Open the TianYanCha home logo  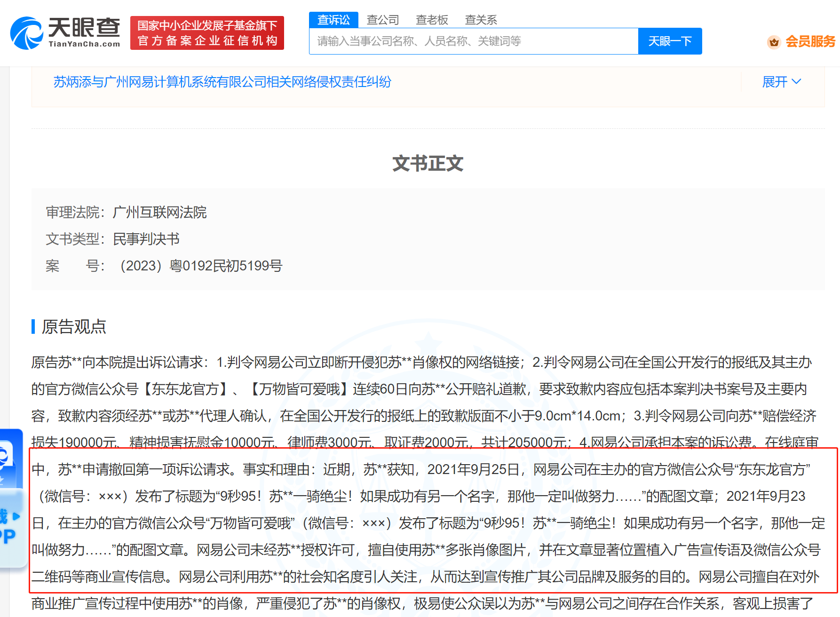[x=65, y=33]
